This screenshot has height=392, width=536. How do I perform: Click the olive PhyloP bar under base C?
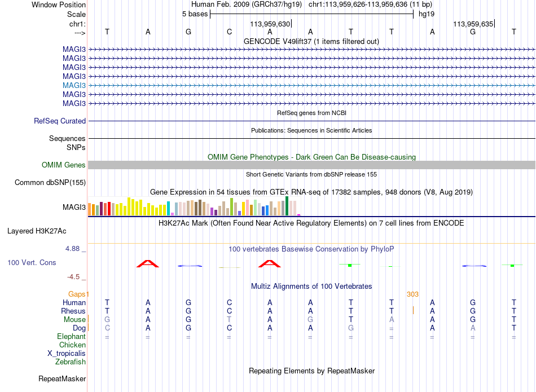(x=230, y=267)
